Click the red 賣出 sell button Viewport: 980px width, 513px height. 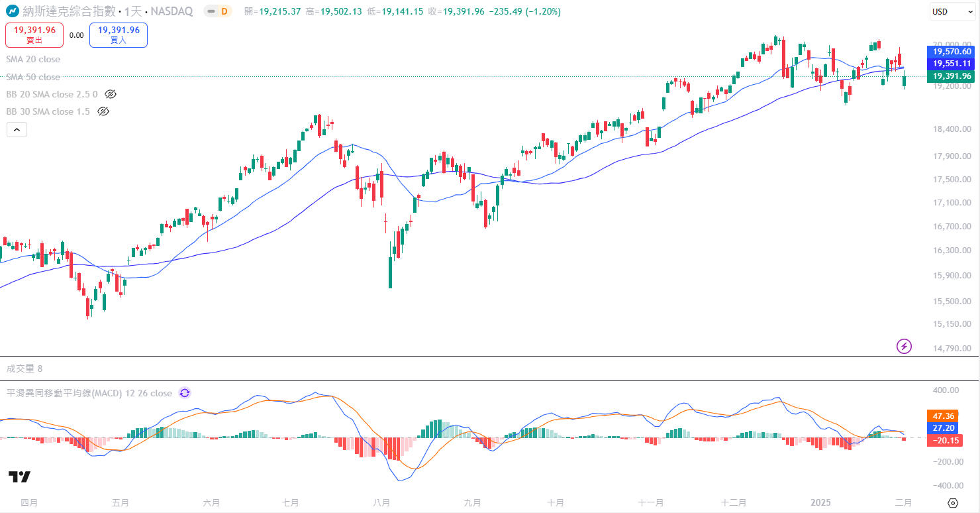click(x=34, y=35)
